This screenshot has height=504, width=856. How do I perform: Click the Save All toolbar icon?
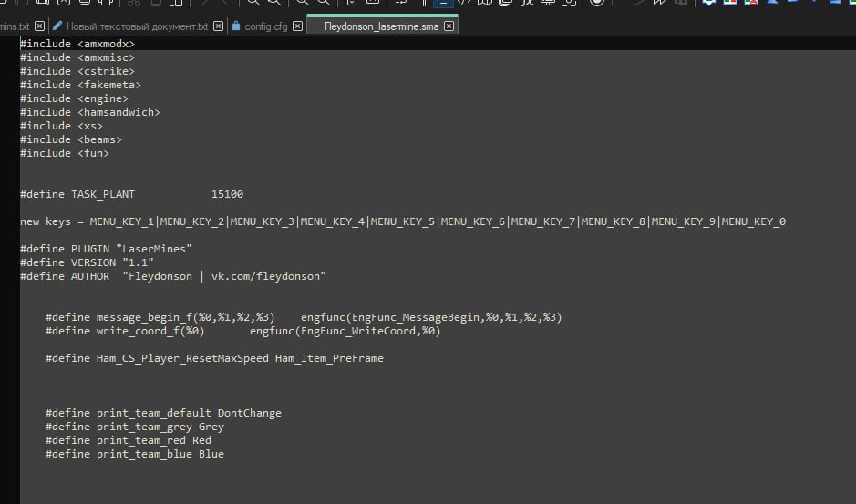point(43,2)
